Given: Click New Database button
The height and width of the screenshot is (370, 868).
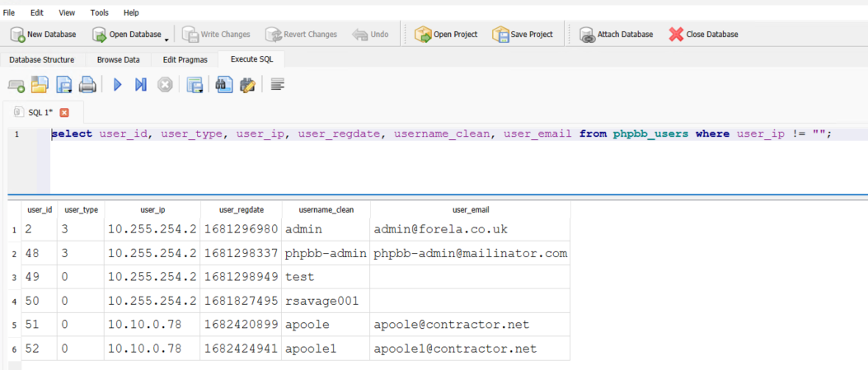Looking at the screenshot, I should click(x=43, y=35).
